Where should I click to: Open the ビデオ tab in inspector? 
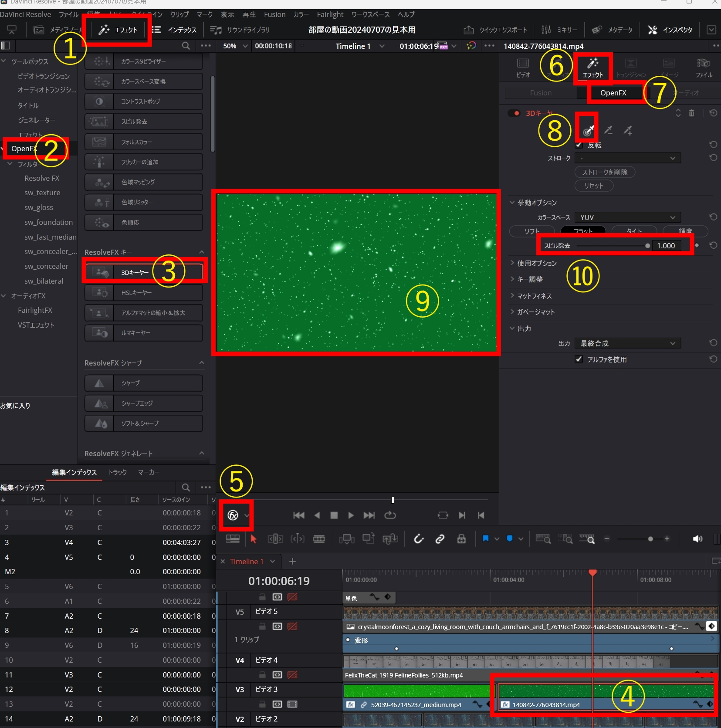tap(523, 68)
